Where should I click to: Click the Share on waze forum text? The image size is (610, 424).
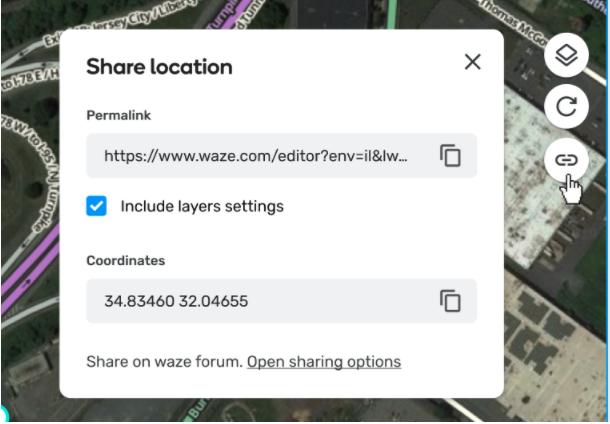pos(164,362)
